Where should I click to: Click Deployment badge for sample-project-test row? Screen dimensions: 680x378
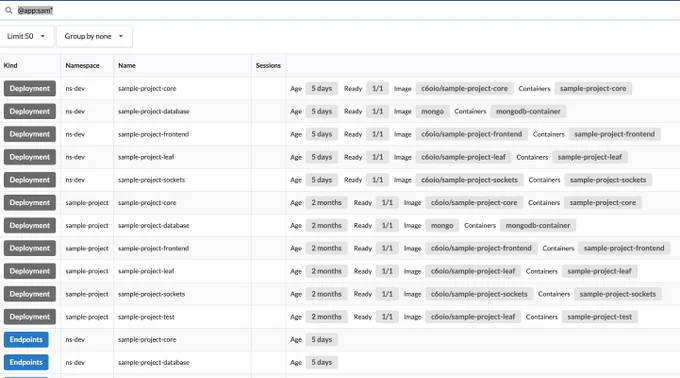coord(30,317)
